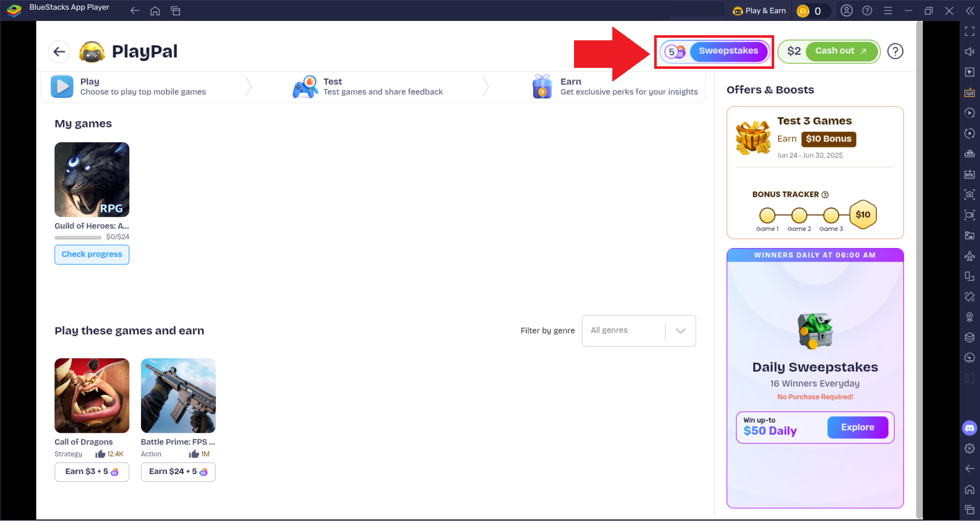Open BlueStacks recent apps icon in title bar

[x=176, y=11]
